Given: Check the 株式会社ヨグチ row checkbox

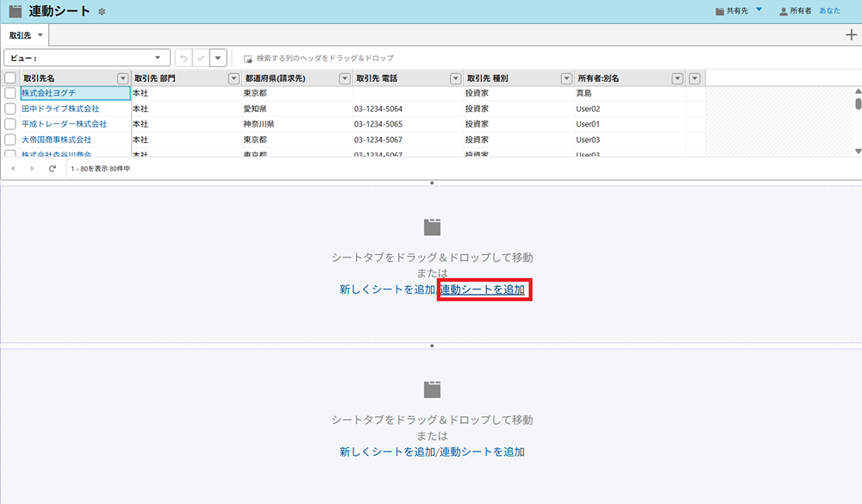Looking at the screenshot, I should coord(9,93).
